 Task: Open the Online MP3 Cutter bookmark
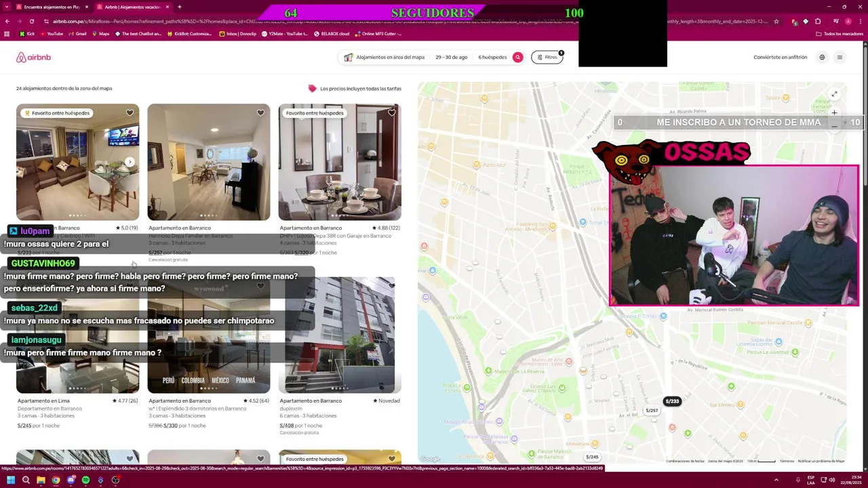378,34
